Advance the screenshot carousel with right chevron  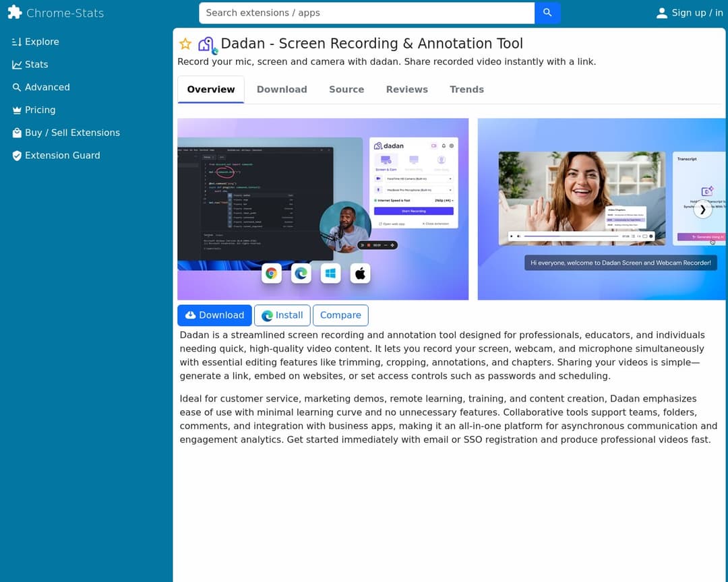702,209
